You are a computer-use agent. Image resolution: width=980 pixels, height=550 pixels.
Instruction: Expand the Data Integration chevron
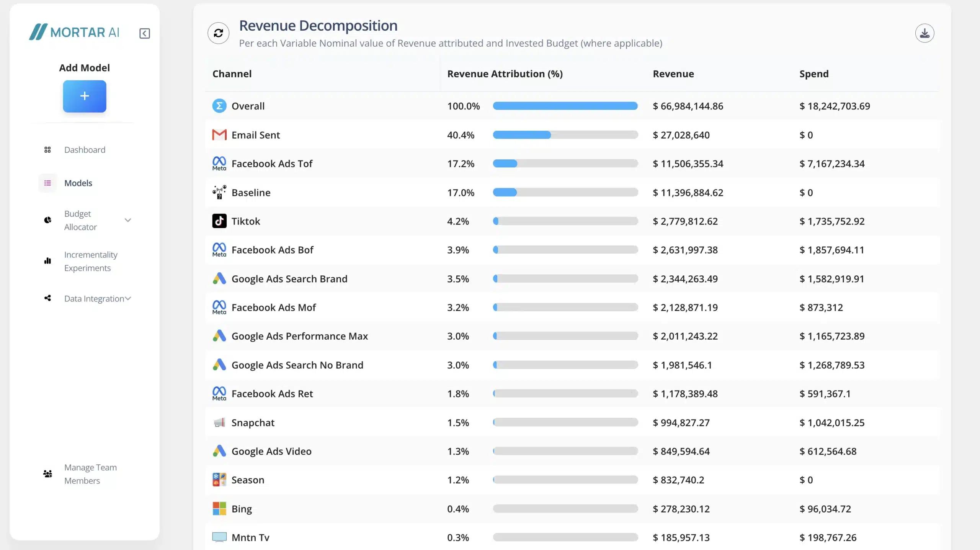[128, 298]
